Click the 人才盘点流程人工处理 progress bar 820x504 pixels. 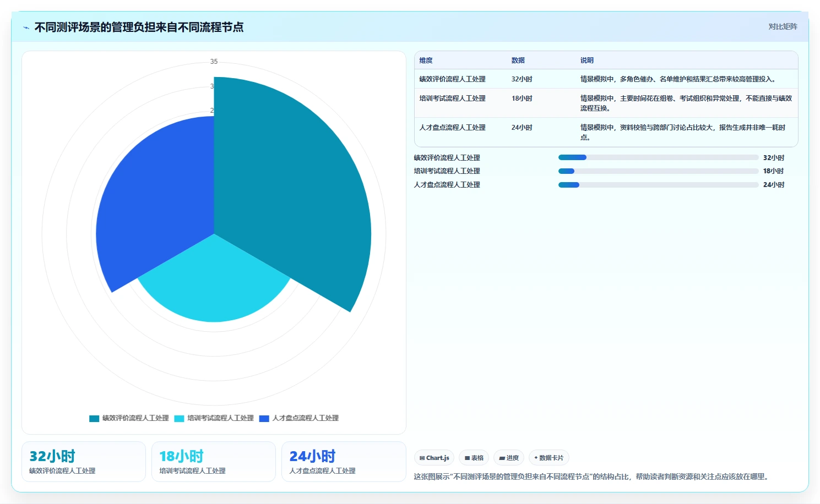point(658,185)
